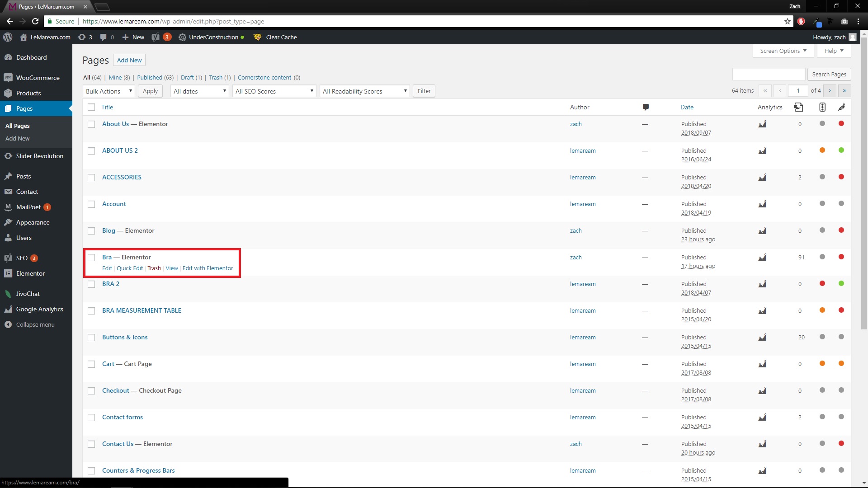Check the Bra — Elementor checkbox
This screenshot has height=488, width=868.
[91, 258]
